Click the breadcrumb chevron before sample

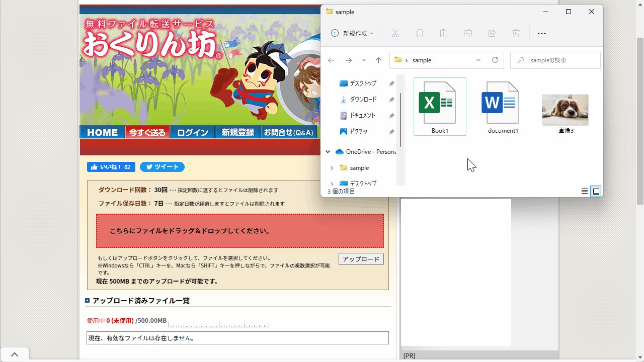tap(407, 60)
